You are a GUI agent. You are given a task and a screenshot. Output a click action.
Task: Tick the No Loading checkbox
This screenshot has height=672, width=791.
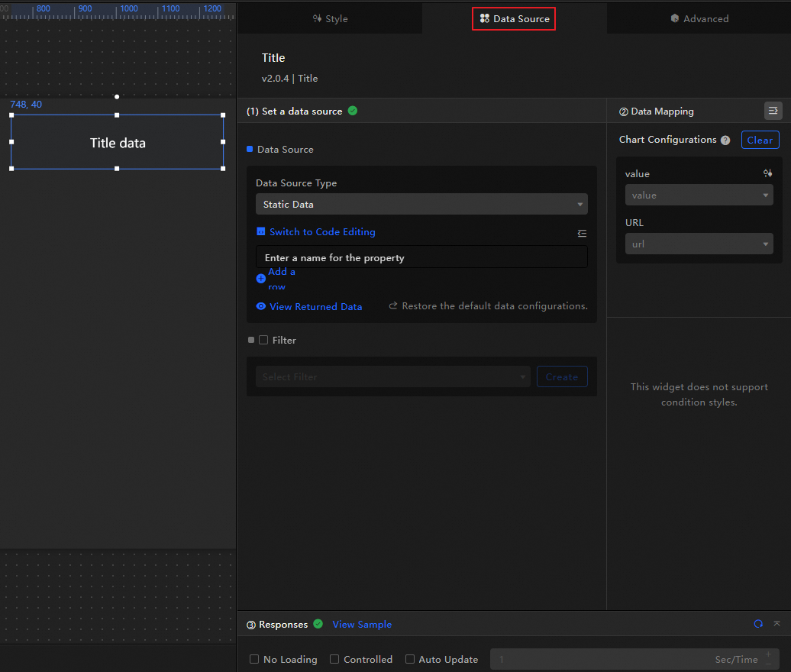pos(254,660)
